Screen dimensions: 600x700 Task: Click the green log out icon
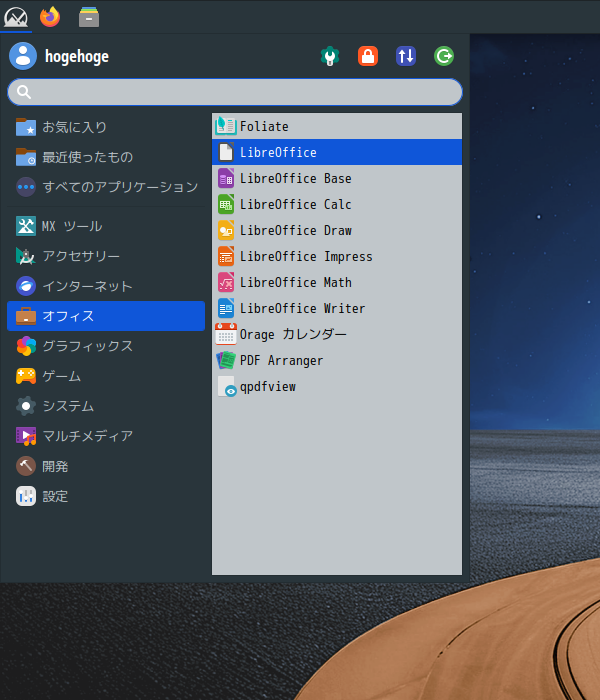444,56
